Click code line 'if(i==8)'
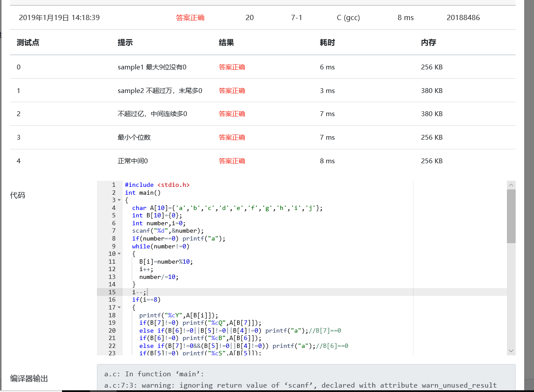The width and height of the screenshot is (534, 392). (146, 300)
